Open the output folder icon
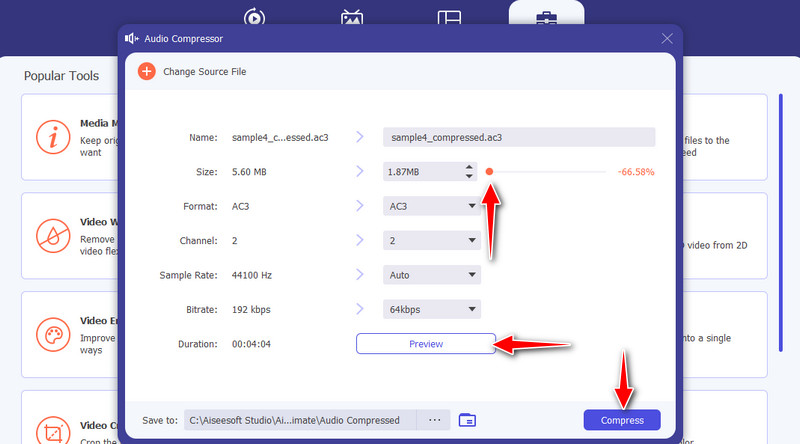The image size is (800, 444). (467, 420)
